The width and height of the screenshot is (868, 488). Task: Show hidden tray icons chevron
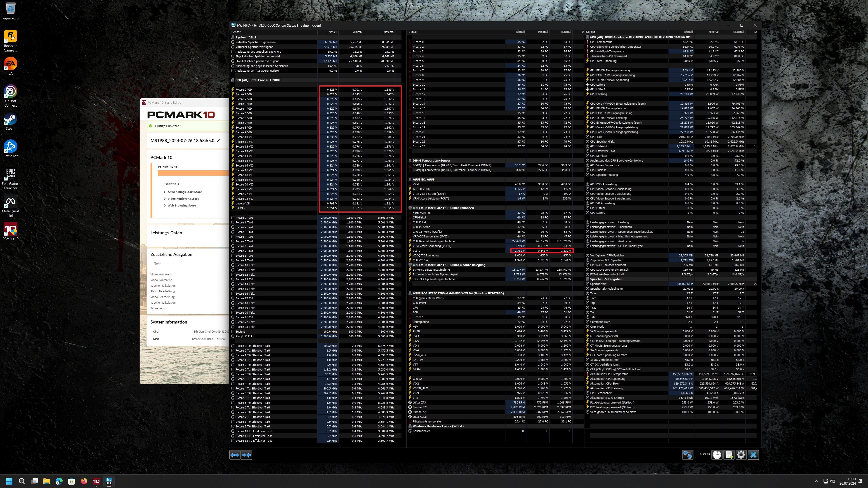click(816, 481)
